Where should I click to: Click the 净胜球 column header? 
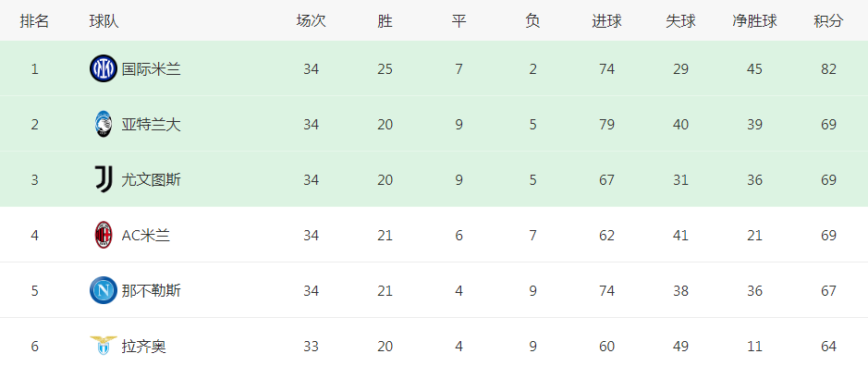(x=754, y=21)
